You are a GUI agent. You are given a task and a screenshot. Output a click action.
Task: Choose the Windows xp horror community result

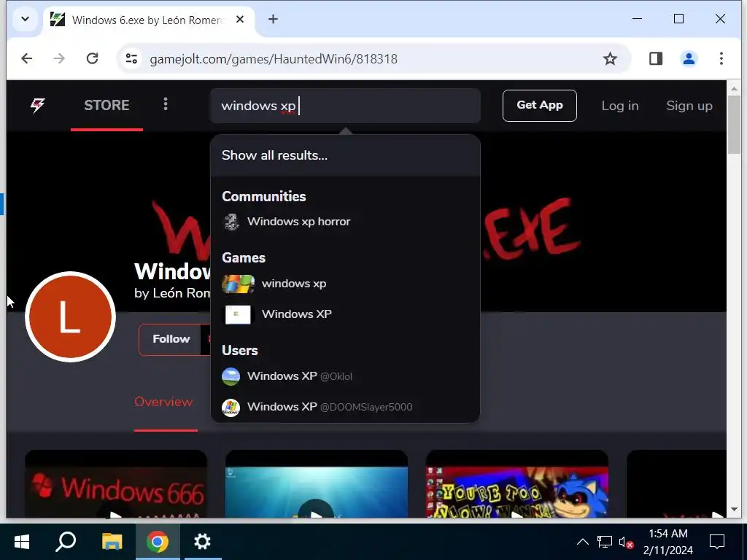click(345, 222)
